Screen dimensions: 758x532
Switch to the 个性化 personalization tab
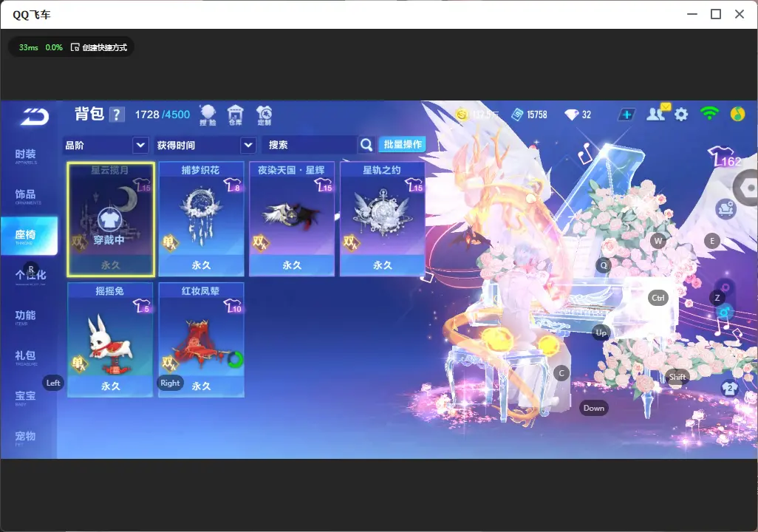coord(29,276)
